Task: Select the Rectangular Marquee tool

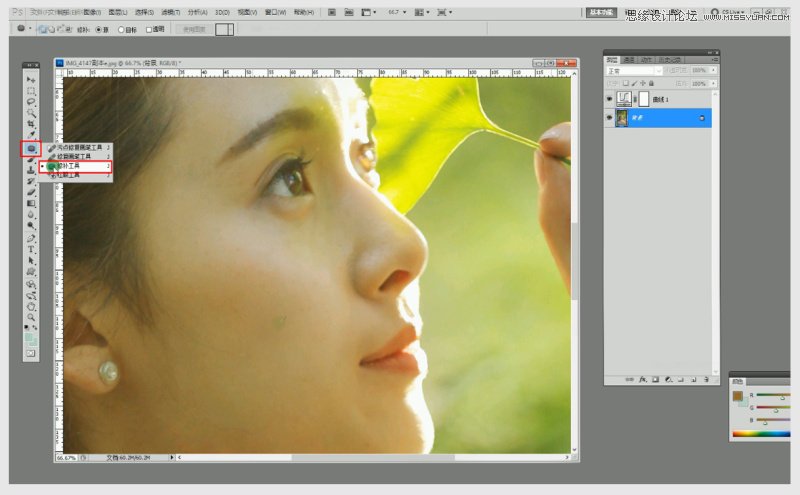Action: point(31,90)
